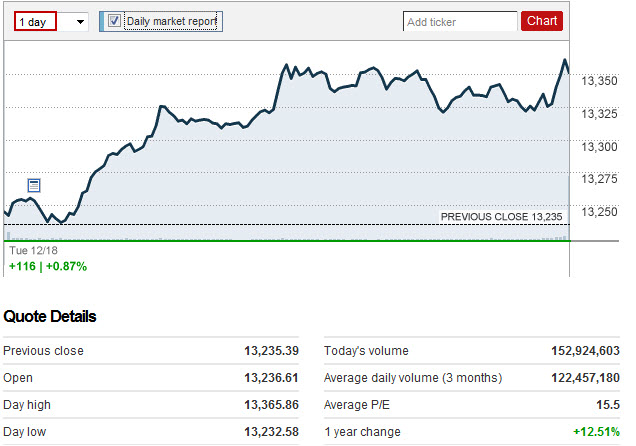Focus the Add ticker input field

(x=460, y=21)
